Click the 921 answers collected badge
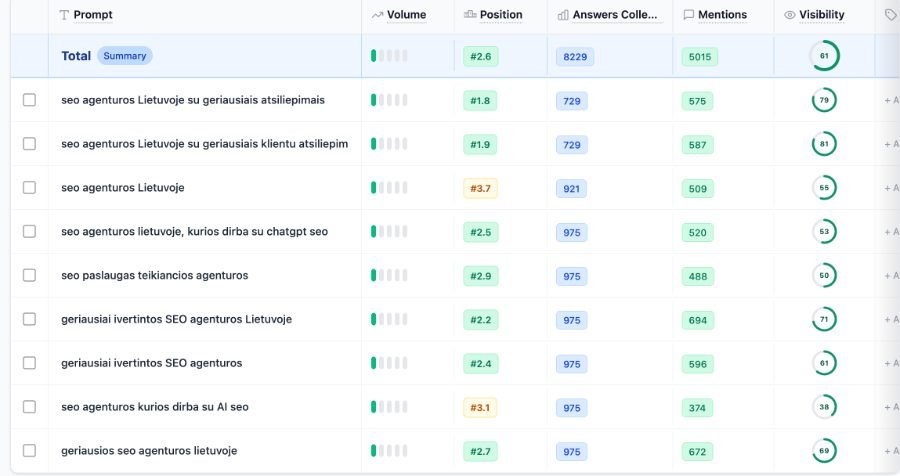Screen dimensions: 900x476 point(572,188)
